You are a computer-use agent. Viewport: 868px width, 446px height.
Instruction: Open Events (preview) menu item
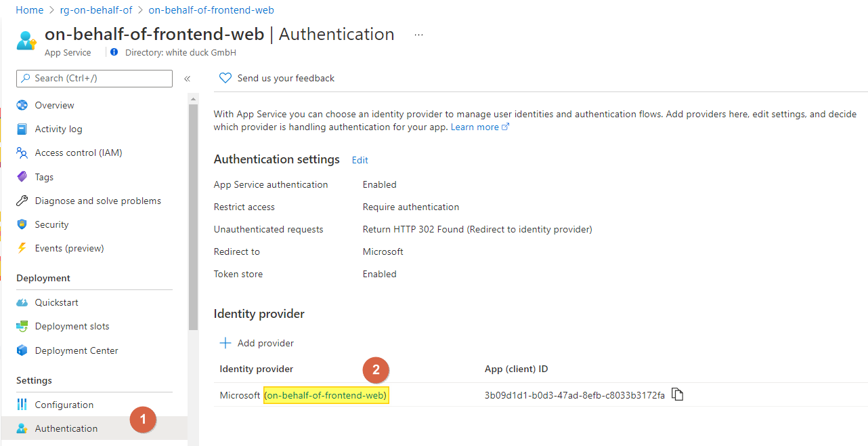[69, 248]
